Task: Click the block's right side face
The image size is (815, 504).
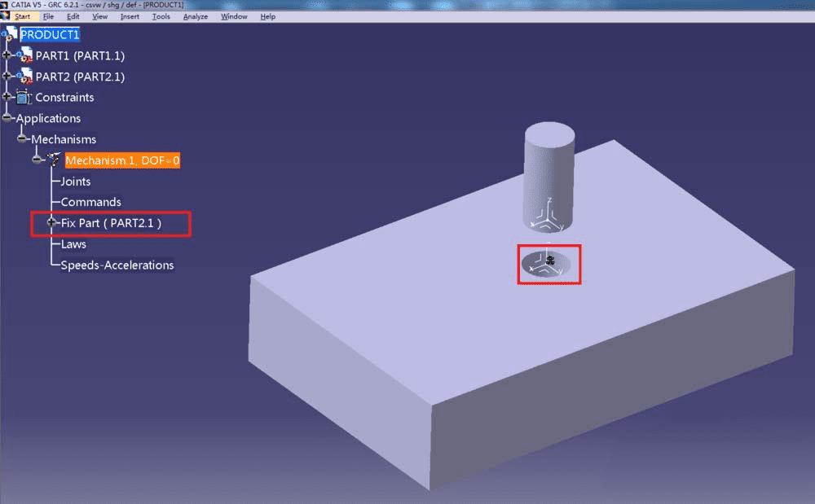Action: [614, 379]
